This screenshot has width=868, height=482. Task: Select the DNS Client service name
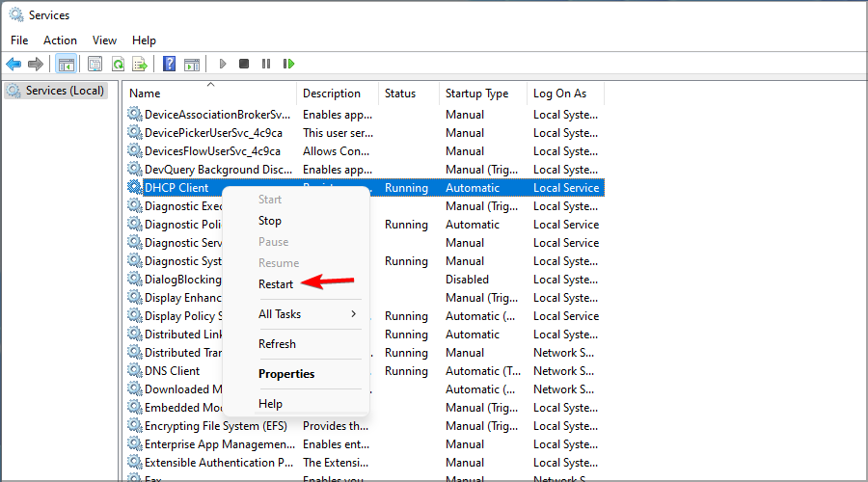[x=173, y=371]
